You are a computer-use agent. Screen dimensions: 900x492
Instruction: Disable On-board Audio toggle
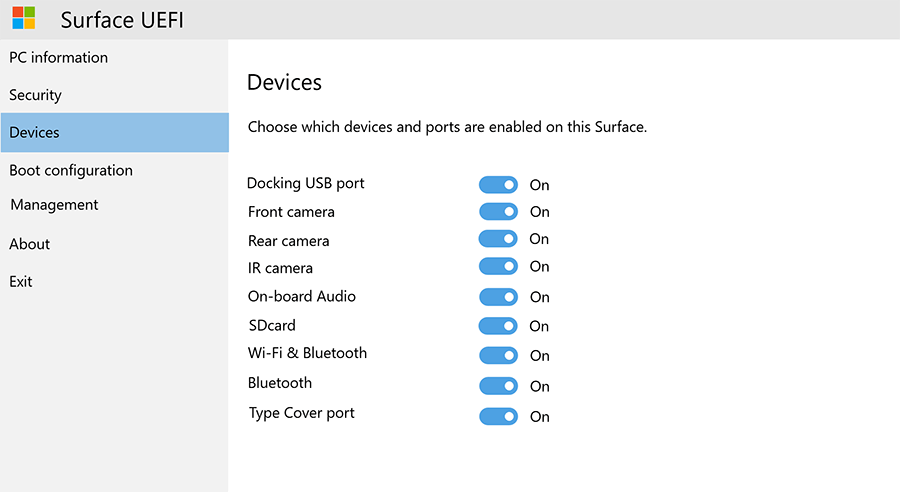tap(498, 297)
